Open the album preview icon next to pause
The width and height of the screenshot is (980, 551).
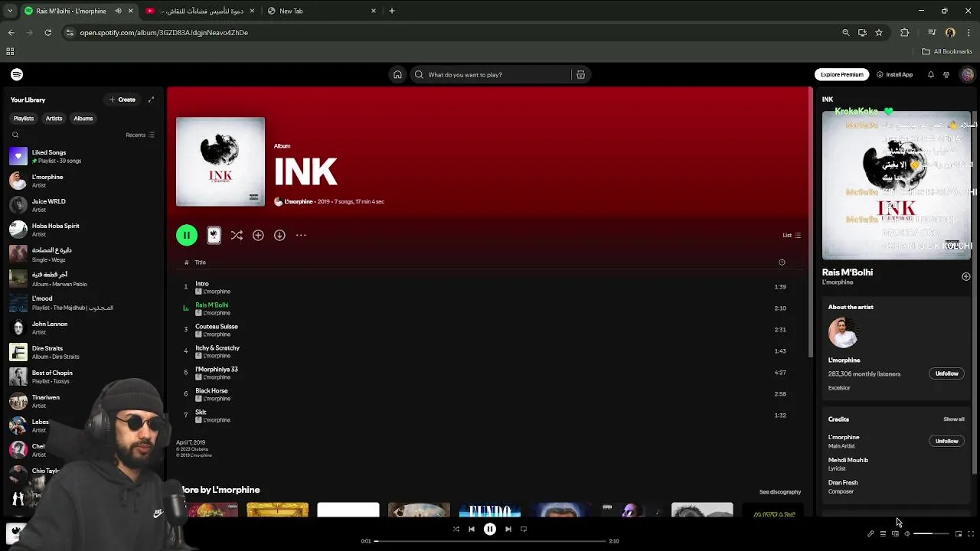[214, 235]
